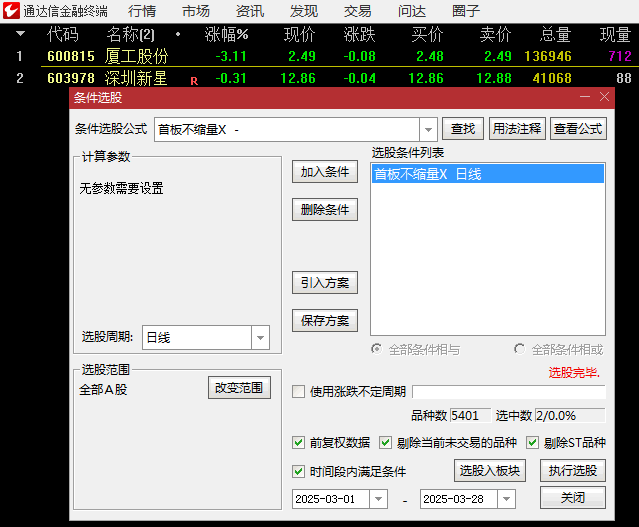Toggle 前复权数据 checkbox
The height and width of the screenshot is (527, 639).
click(x=298, y=443)
